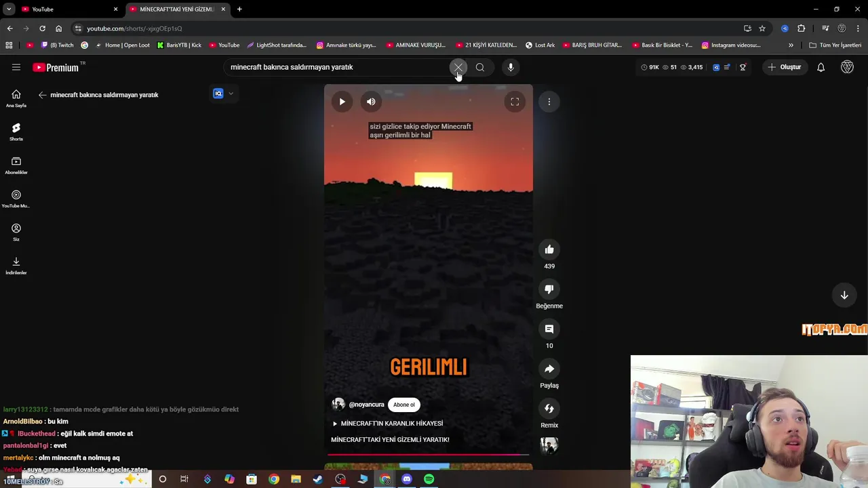Remix this Short
The height and width of the screenshot is (488, 868).
tap(549, 409)
